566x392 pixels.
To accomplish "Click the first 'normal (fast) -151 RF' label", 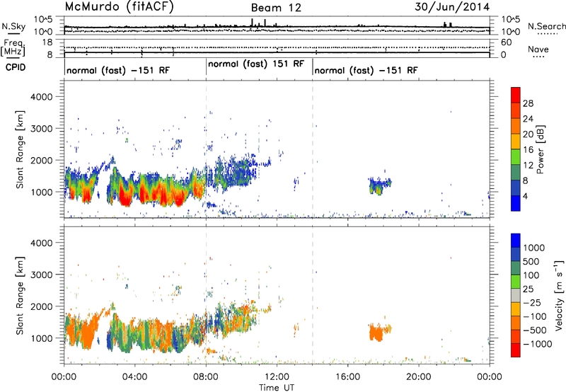I will click(118, 70).
